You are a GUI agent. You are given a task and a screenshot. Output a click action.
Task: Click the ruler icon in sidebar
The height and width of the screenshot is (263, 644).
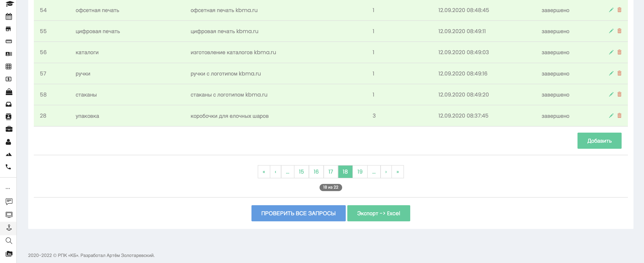9,41
